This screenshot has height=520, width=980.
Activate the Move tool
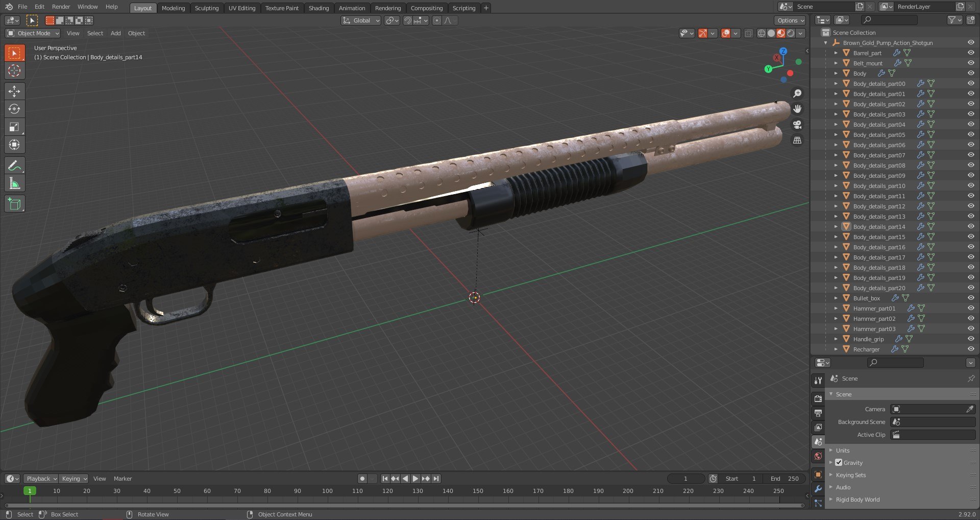point(14,91)
